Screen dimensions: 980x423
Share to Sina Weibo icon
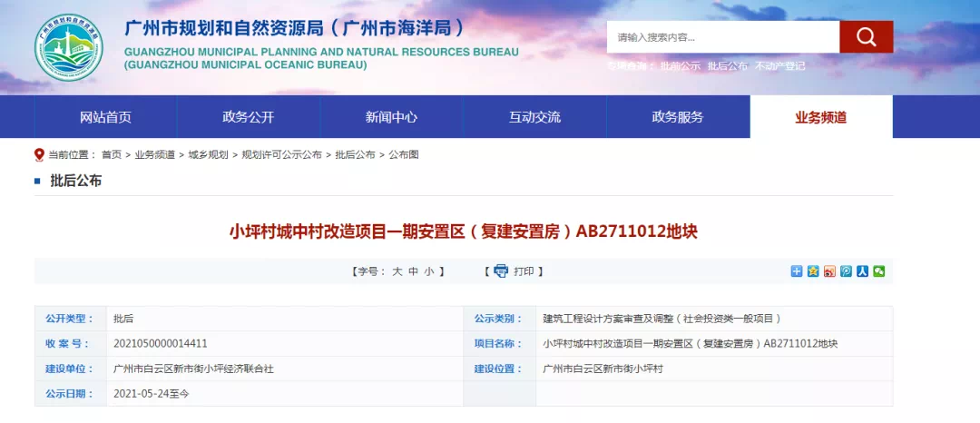click(x=828, y=271)
